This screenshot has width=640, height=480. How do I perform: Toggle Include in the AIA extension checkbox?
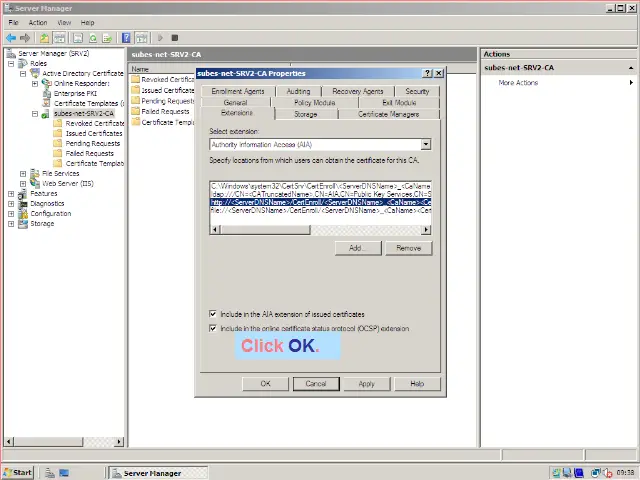(213, 314)
